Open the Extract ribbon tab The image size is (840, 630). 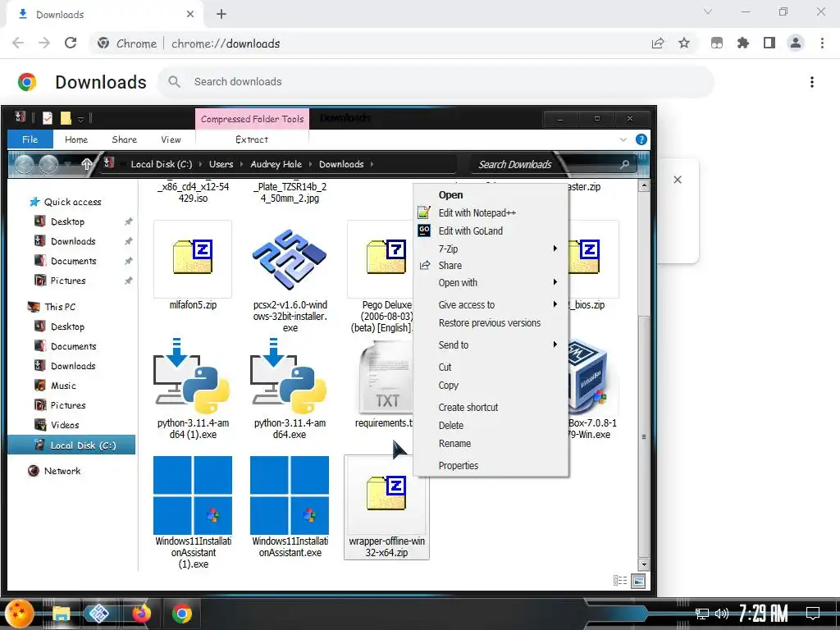[x=252, y=139]
